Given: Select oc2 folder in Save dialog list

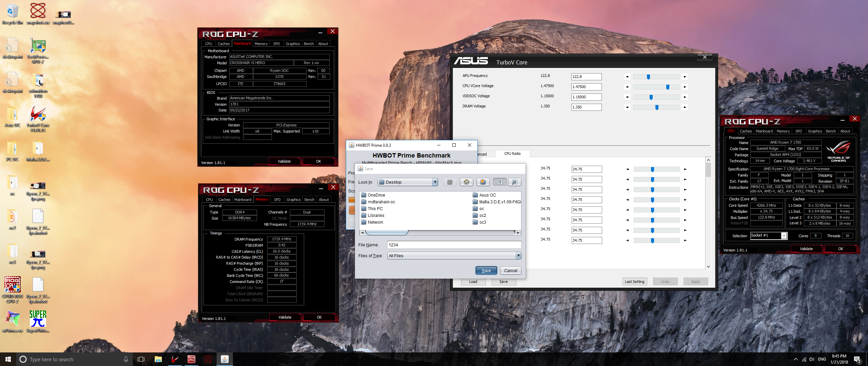Looking at the screenshot, I should (479, 215).
